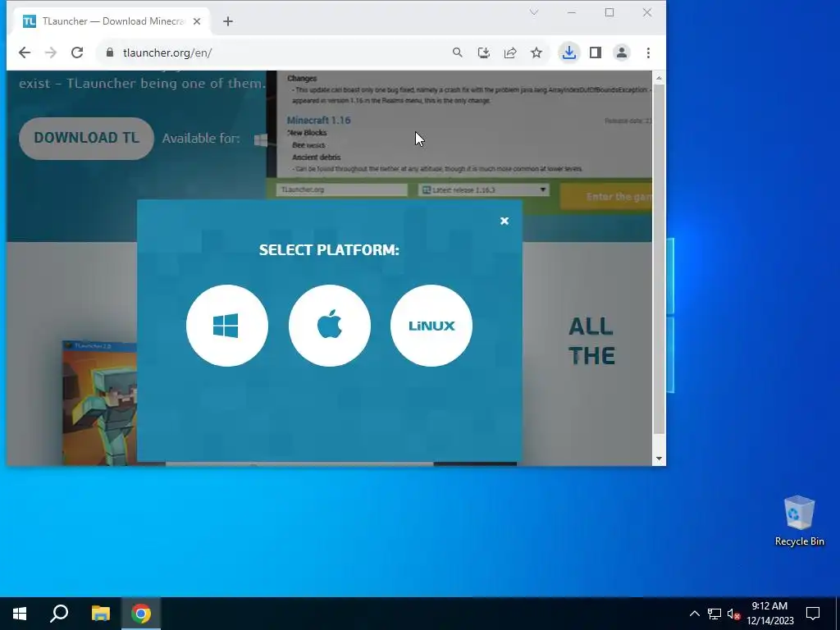Go back to the previous page
The image size is (840, 630).
coord(25,52)
